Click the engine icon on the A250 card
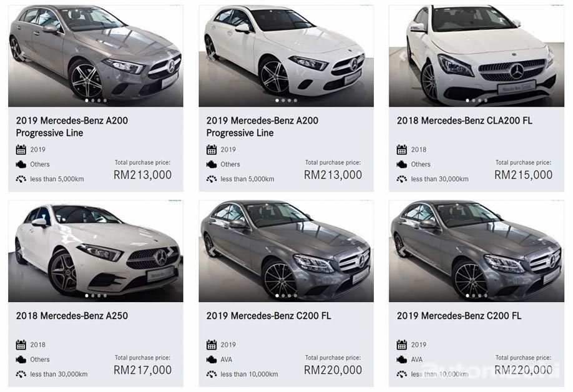The image size is (573, 392). (x=21, y=360)
